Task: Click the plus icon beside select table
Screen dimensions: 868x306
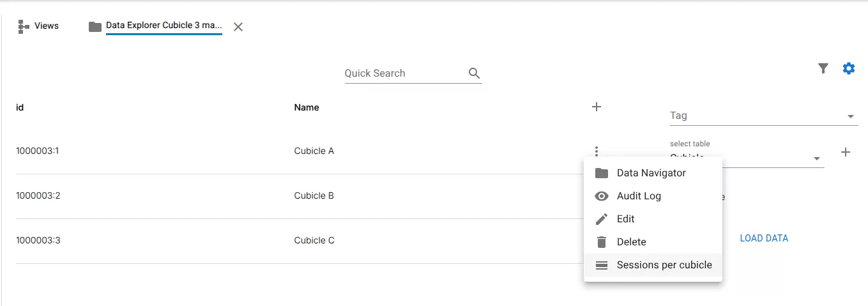Action: (846, 152)
